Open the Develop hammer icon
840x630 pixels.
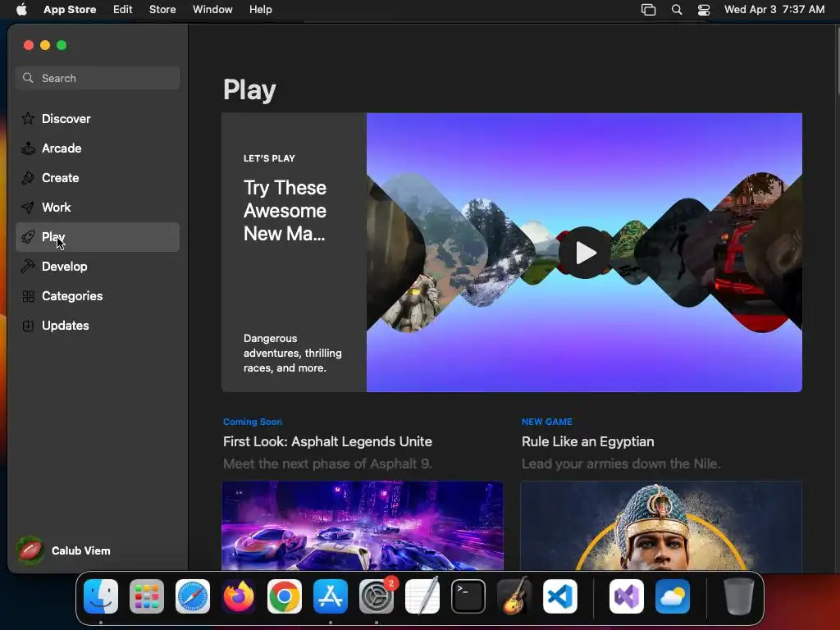[x=28, y=267]
